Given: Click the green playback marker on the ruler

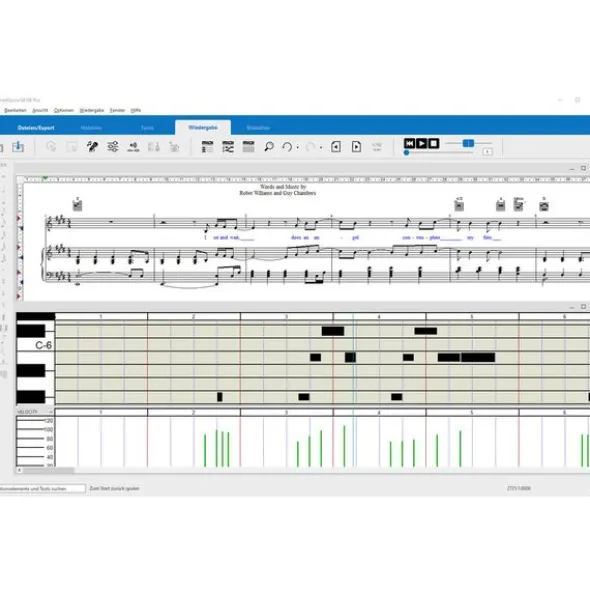Looking at the screenshot, I should pyautogui.click(x=45, y=178).
